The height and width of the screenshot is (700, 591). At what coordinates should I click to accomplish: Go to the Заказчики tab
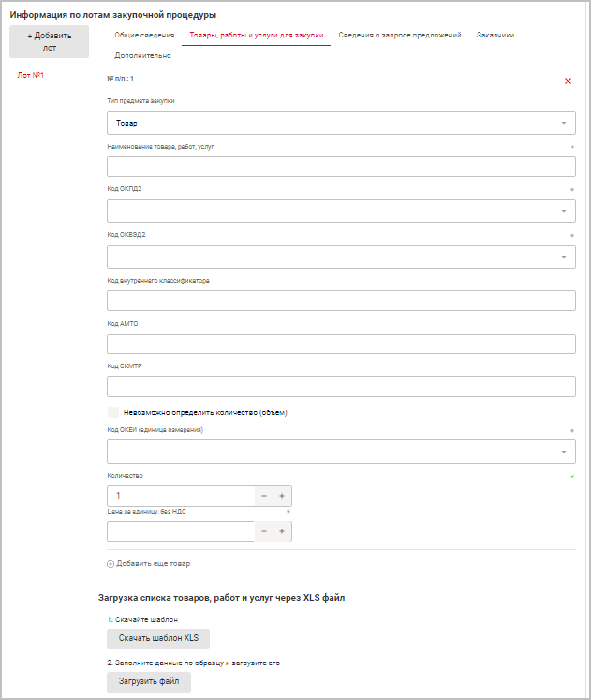(495, 35)
